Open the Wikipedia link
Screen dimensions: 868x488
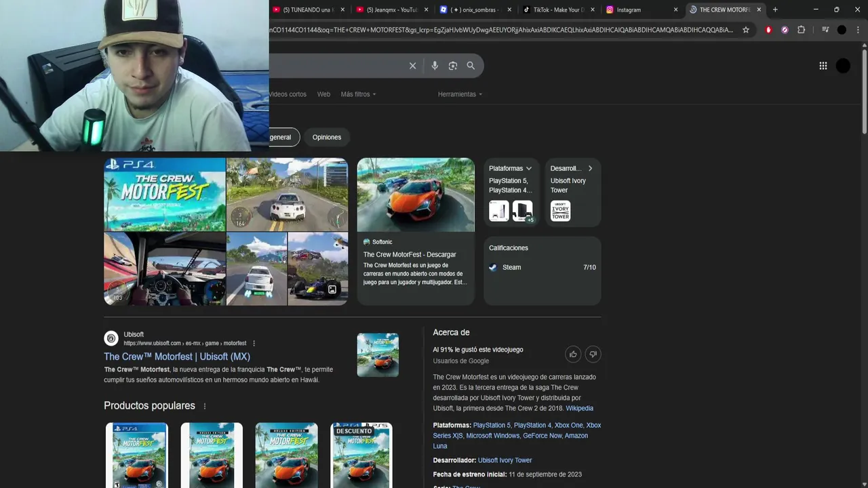[580, 408]
